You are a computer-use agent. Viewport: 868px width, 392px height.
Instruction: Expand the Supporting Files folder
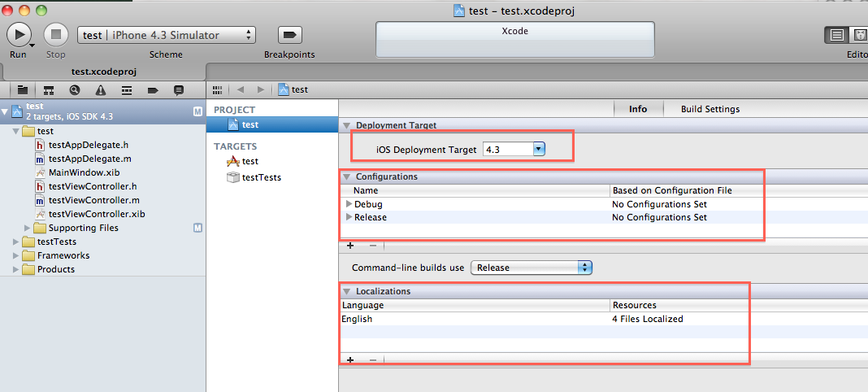[x=28, y=228]
